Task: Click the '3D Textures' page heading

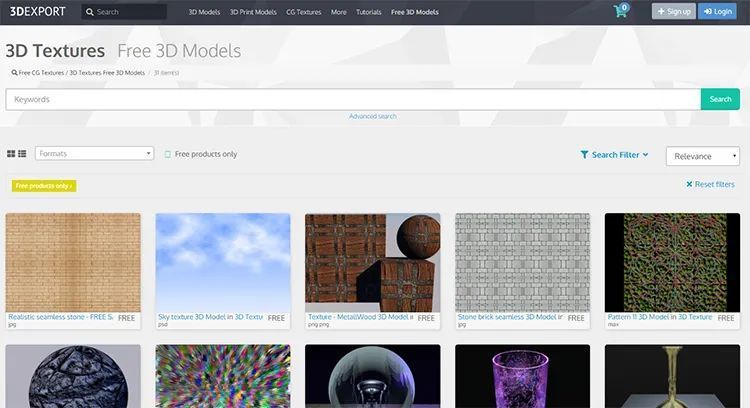Action: click(55, 51)
